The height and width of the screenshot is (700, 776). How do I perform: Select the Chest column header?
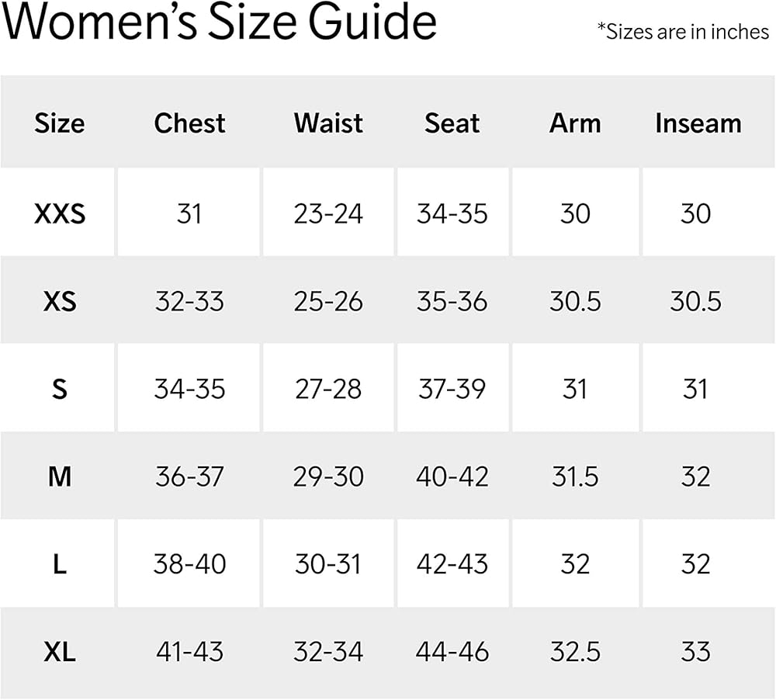[x=189, y=123]
